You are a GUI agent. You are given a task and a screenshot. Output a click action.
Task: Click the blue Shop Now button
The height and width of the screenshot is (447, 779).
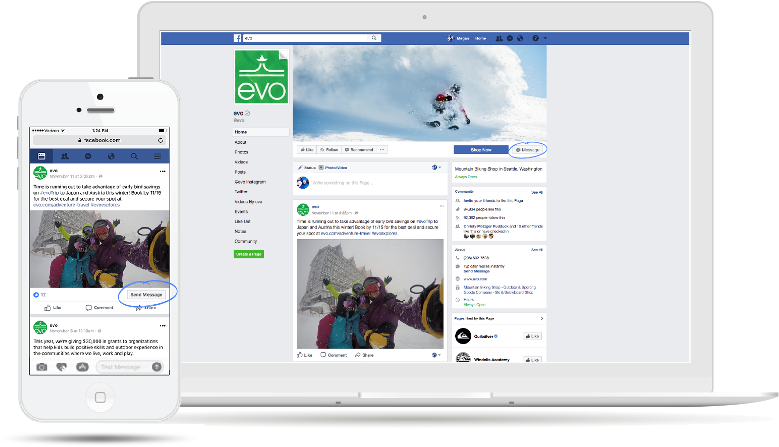pos(481,149)
